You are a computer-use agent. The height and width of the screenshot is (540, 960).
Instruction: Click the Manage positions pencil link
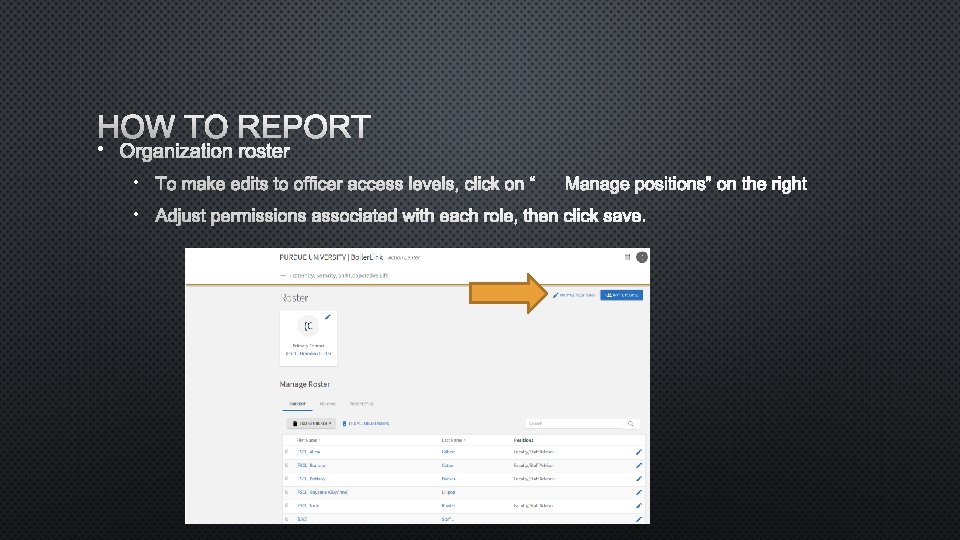tap(574, 295)
